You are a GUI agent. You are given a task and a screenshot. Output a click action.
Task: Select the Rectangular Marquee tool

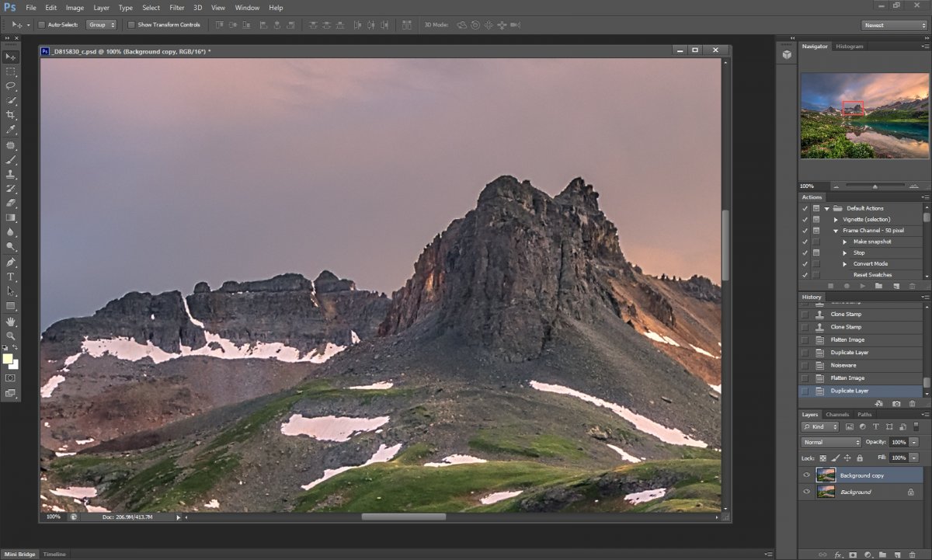(11, 71)
